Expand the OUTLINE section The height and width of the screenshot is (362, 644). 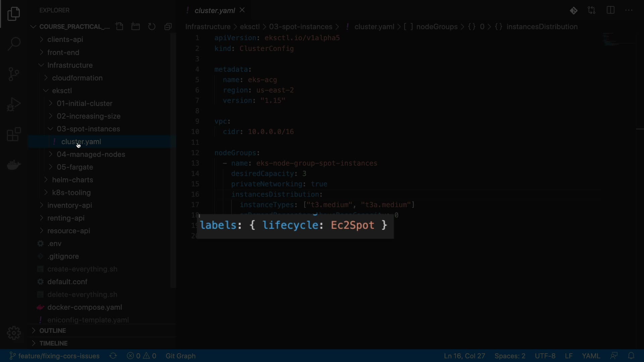[52, 330]
